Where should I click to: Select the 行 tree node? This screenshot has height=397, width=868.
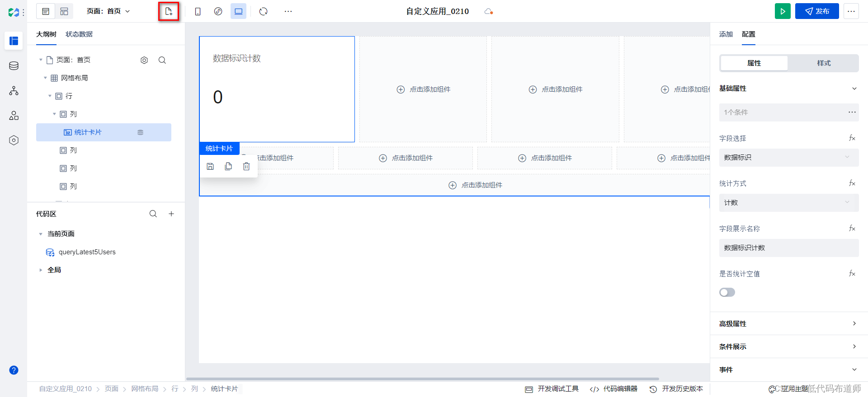click(69, 96)
